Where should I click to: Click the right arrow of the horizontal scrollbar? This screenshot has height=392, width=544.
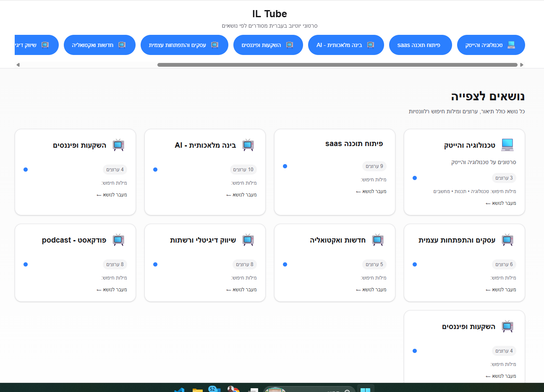tap(522, 65)
